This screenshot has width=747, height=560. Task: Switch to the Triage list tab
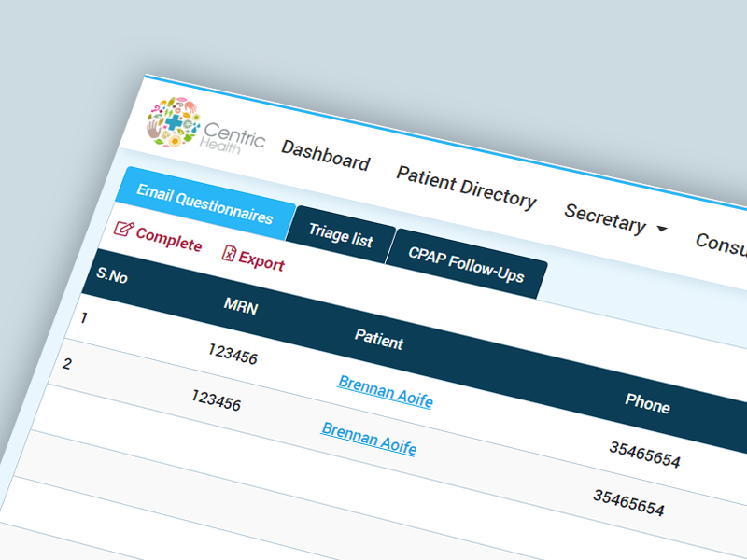341,235
